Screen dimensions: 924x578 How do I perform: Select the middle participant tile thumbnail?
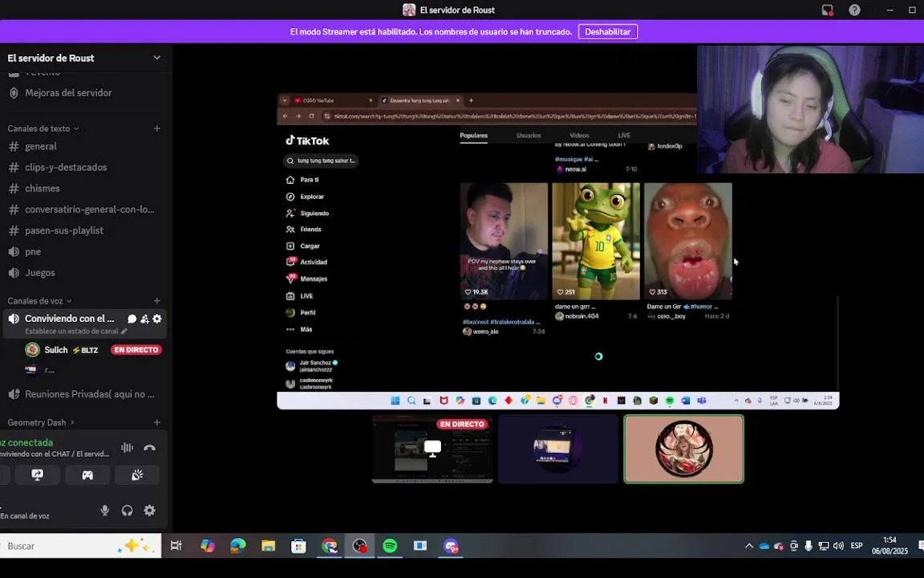pos(558,449)
